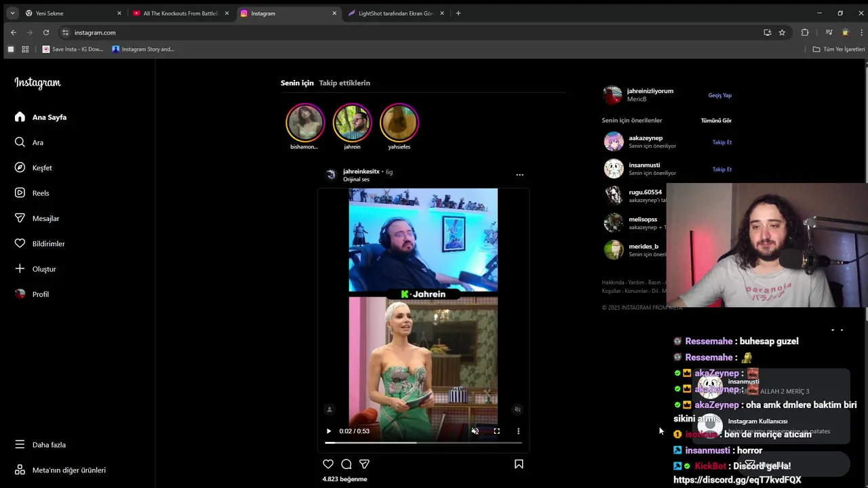Reload the Instagram page

pyautogui.click(x=46, y=33)
